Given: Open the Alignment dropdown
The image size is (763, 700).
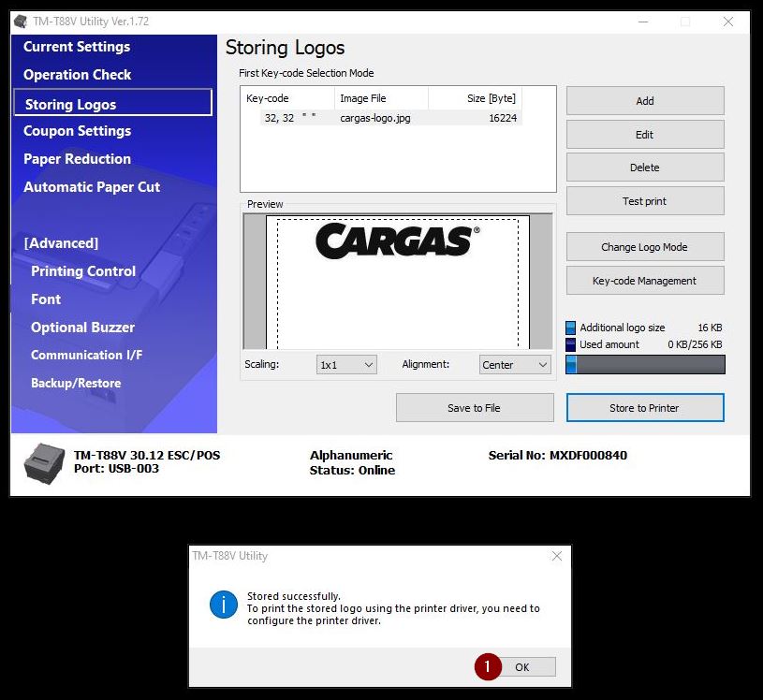Looking at the screenshot, I should (515, 365).
